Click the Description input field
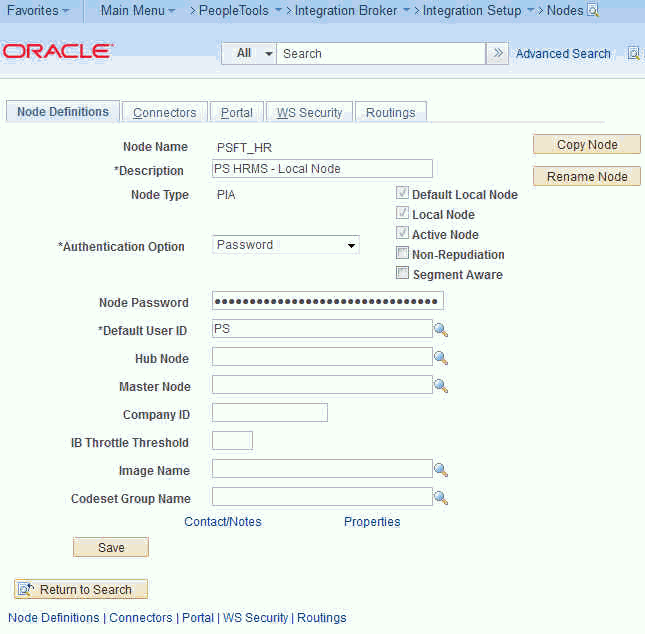 point(322,169)
